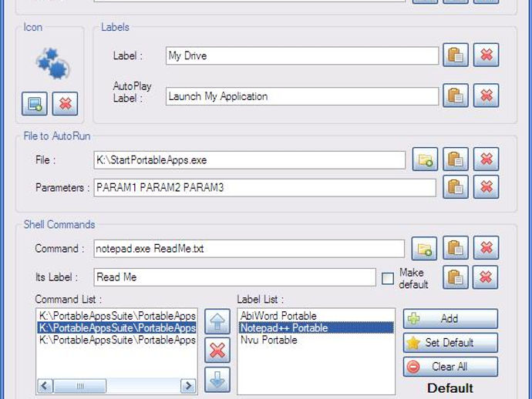This screenshot has width=532, height=399.
Task: Click the Read Me label field
Action: tap(235, 277)
